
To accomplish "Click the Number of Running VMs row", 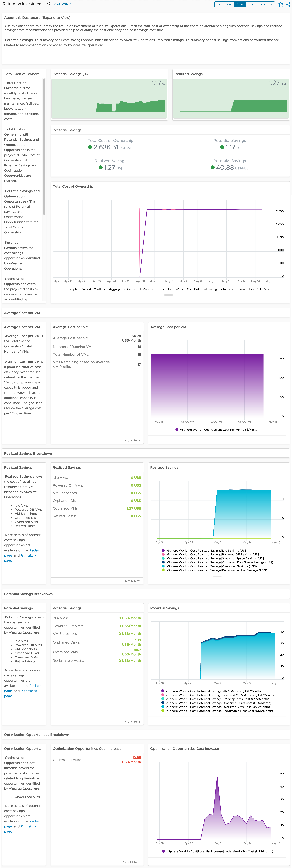I will [97, 347].
